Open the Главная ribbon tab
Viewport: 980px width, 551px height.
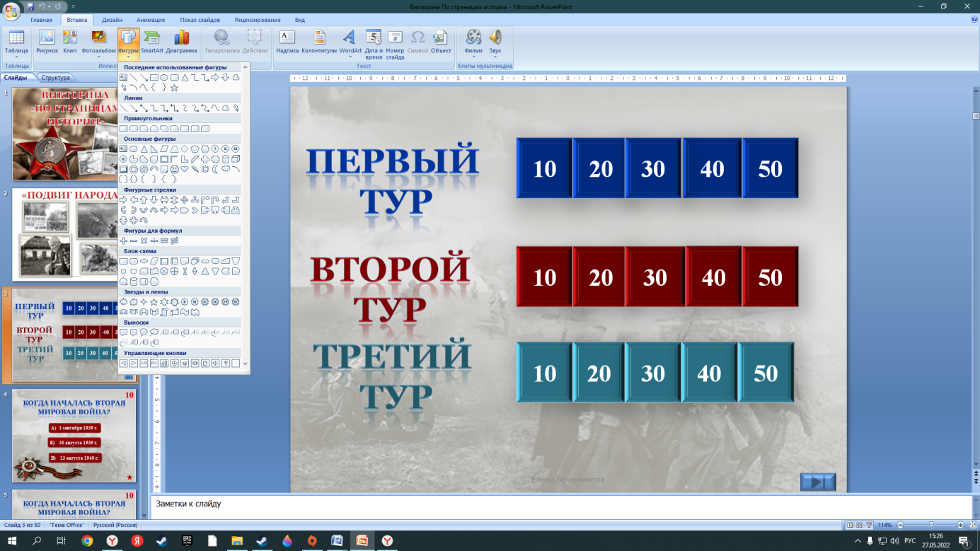pos(41,20)
